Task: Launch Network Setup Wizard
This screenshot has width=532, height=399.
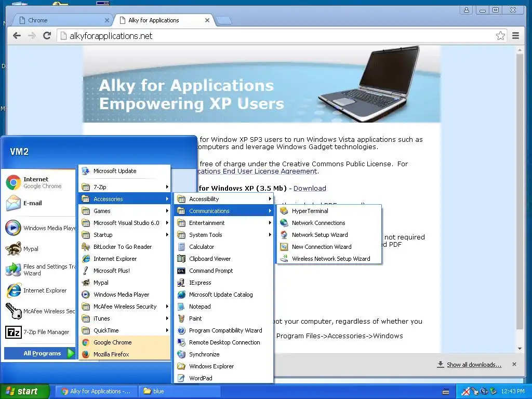Action: coord(329,235)
